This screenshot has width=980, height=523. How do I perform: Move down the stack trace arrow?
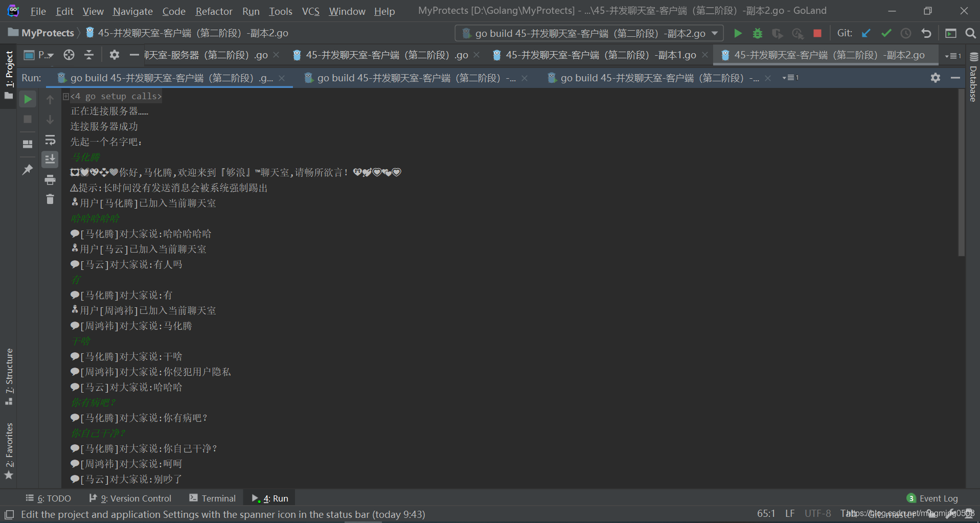[x=50, y=119]
